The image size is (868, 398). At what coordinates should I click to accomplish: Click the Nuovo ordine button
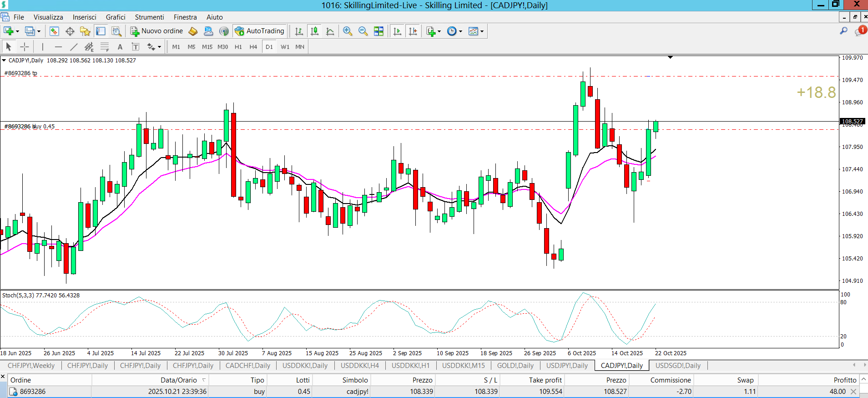pyautogui.click(x=157, y=31)
